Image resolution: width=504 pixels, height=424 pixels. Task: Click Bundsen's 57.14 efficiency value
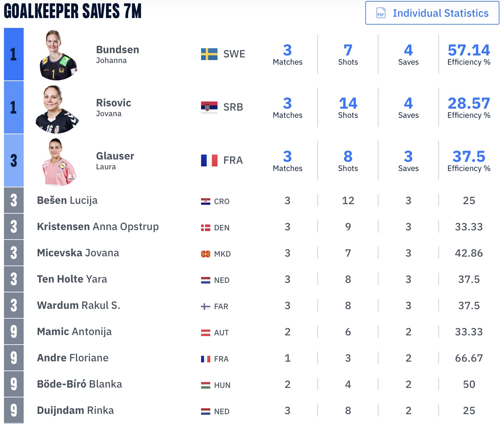(x=469, y=51)
